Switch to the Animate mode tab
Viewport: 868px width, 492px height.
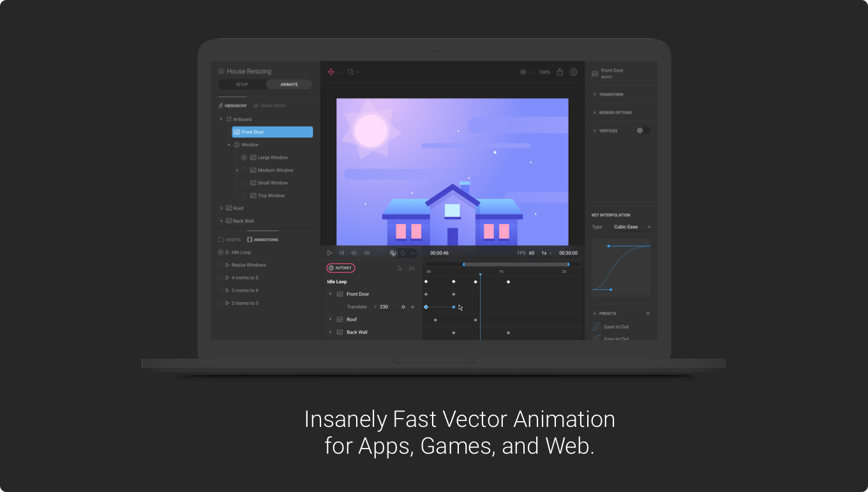289,84
